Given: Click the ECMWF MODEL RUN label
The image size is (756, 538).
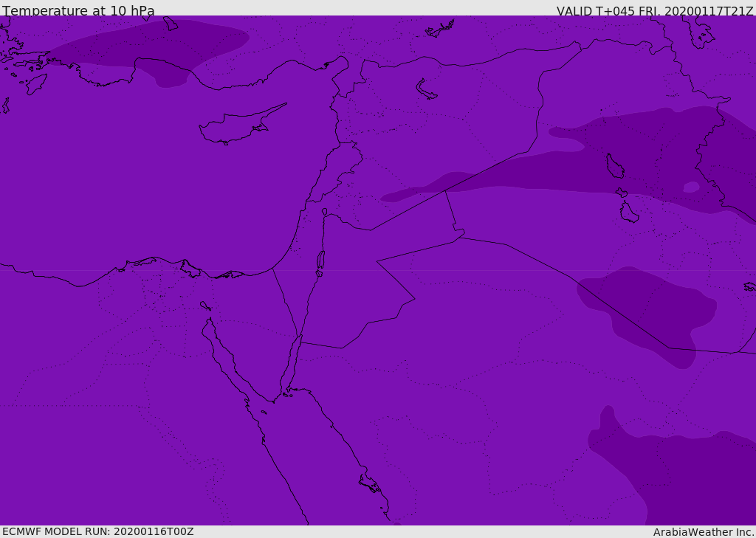Looking at the screenshot, I should pyautogui.click(x=97, y=531).
